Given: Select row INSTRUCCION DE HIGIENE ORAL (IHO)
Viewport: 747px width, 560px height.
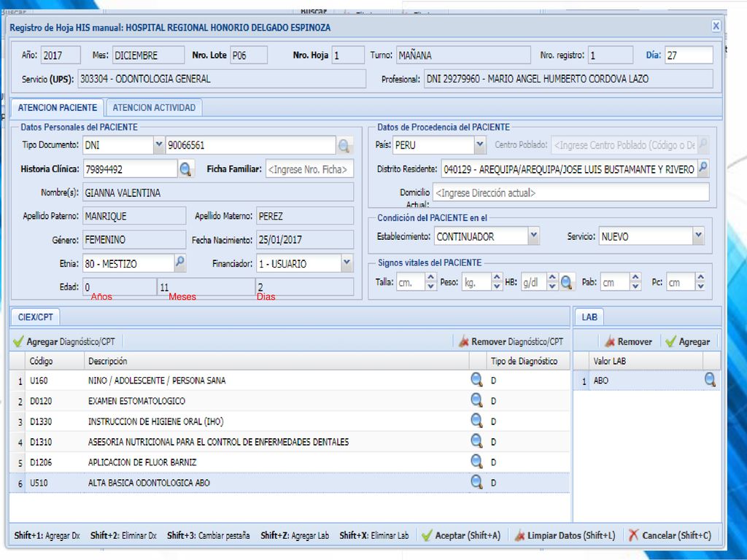Looking at the screenshot, I should pos(290,421).
